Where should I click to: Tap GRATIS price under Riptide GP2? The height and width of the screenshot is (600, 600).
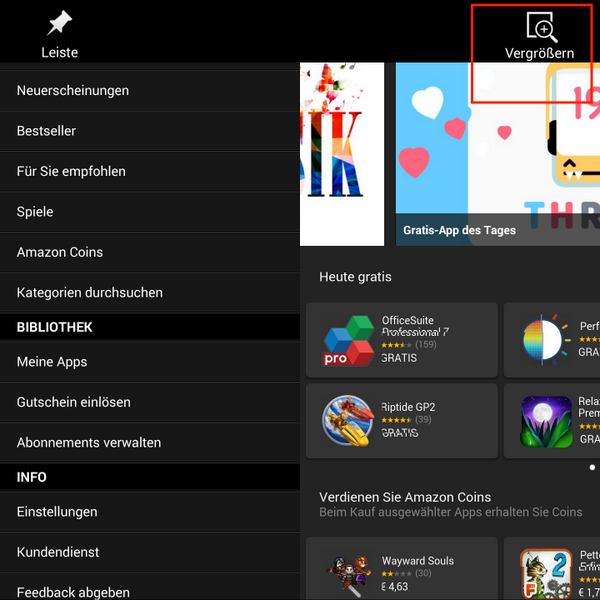pos(399,433)
